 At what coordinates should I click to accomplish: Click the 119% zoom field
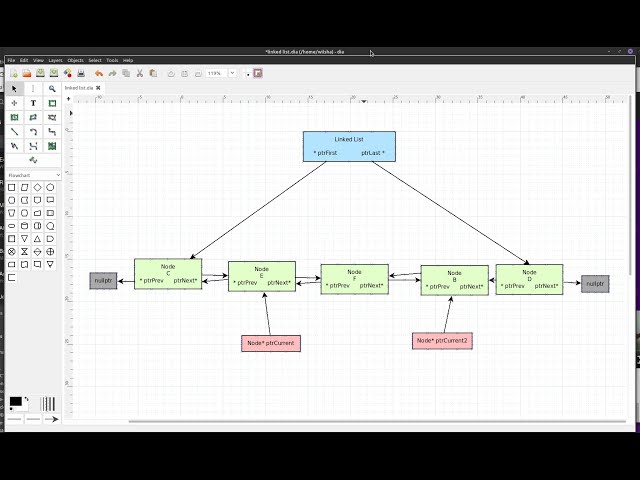[x=216, y=73]
